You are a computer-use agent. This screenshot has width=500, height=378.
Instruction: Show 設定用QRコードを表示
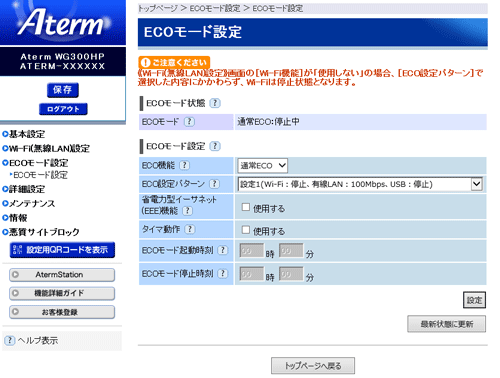(62, 250)
